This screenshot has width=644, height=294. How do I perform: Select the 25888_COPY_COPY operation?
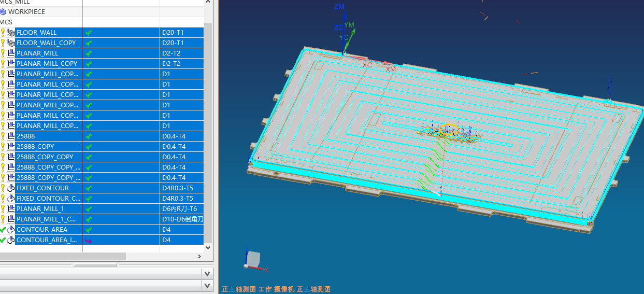[x=45, y=157]
